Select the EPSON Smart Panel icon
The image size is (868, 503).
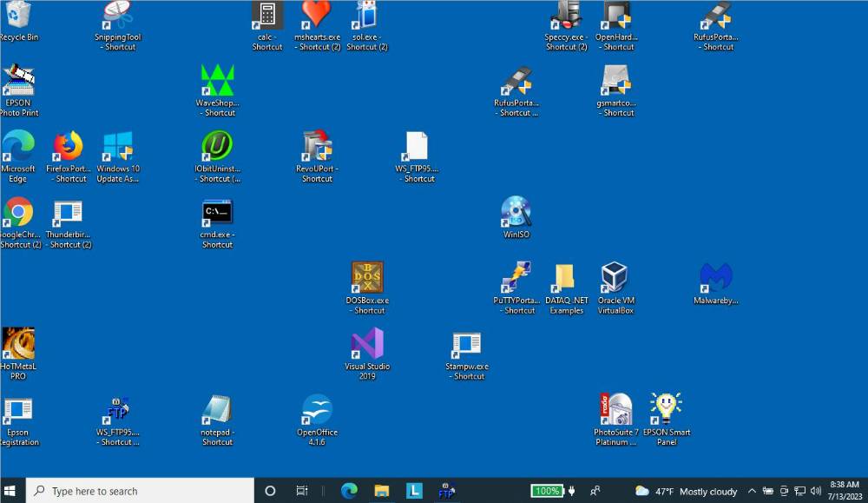pyautogui.click(x=667, y=420)
